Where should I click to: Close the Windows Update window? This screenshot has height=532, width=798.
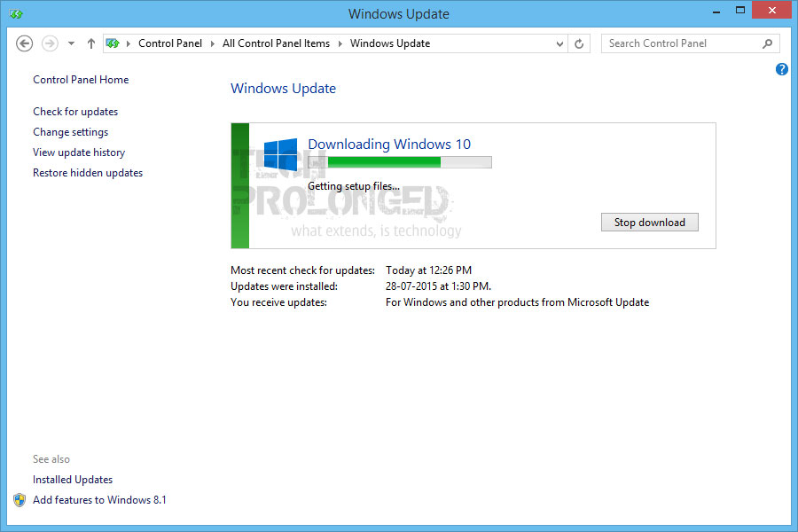coord(771,10)
